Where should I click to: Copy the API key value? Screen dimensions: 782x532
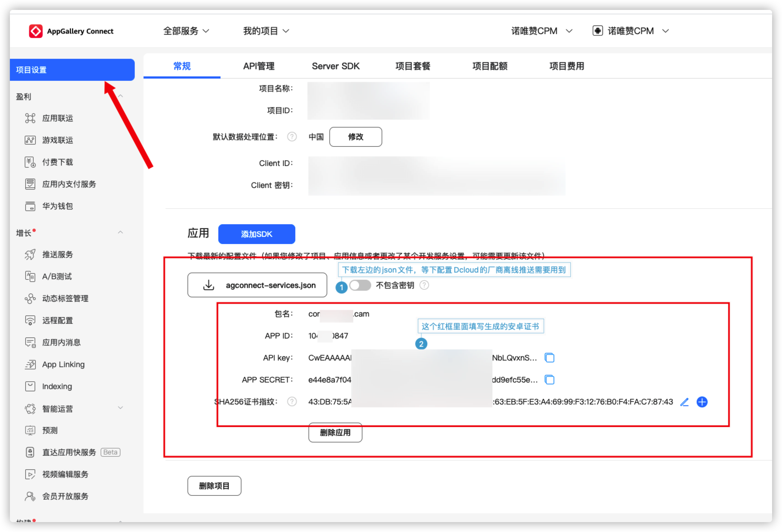pos(549,358)
